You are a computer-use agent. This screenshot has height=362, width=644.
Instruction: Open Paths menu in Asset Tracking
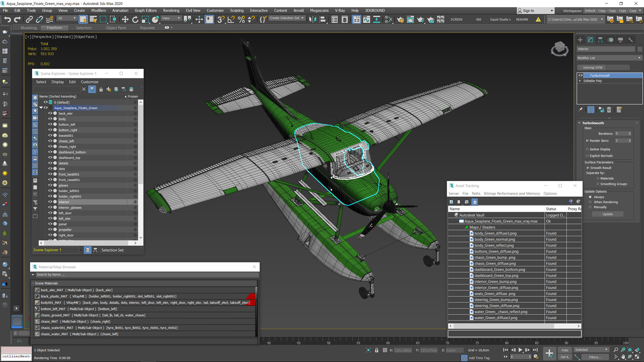click(476, 194)
